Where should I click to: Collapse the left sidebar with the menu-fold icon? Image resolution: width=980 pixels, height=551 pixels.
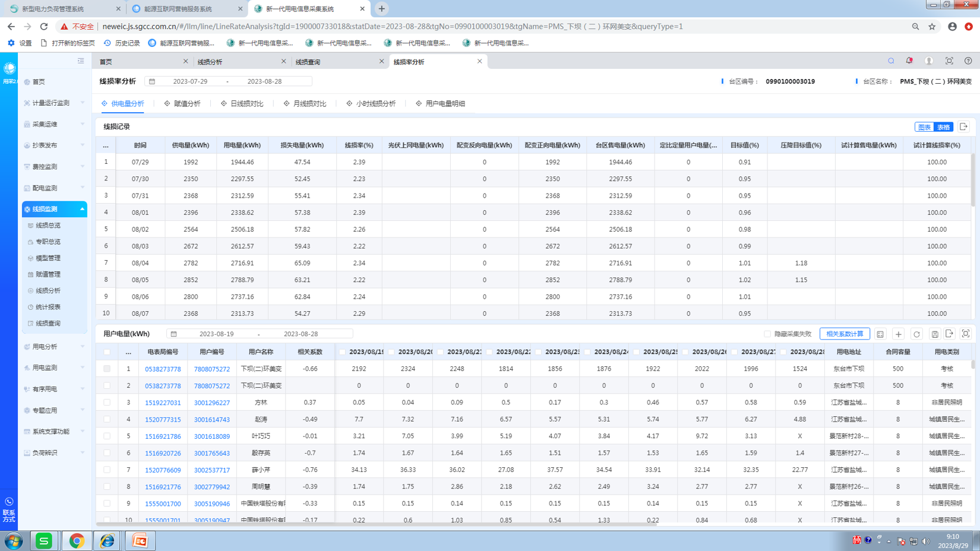pos(81,61)
